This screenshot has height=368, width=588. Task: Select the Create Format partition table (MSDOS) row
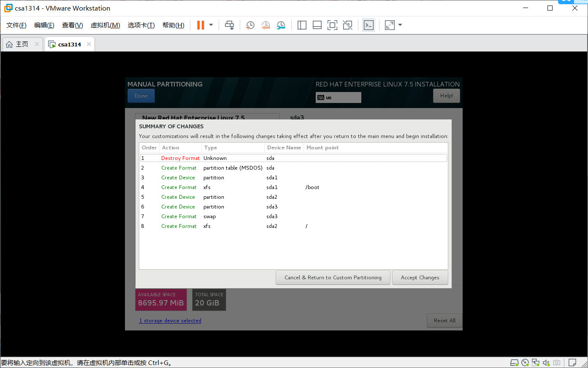(x=293, y=168)
